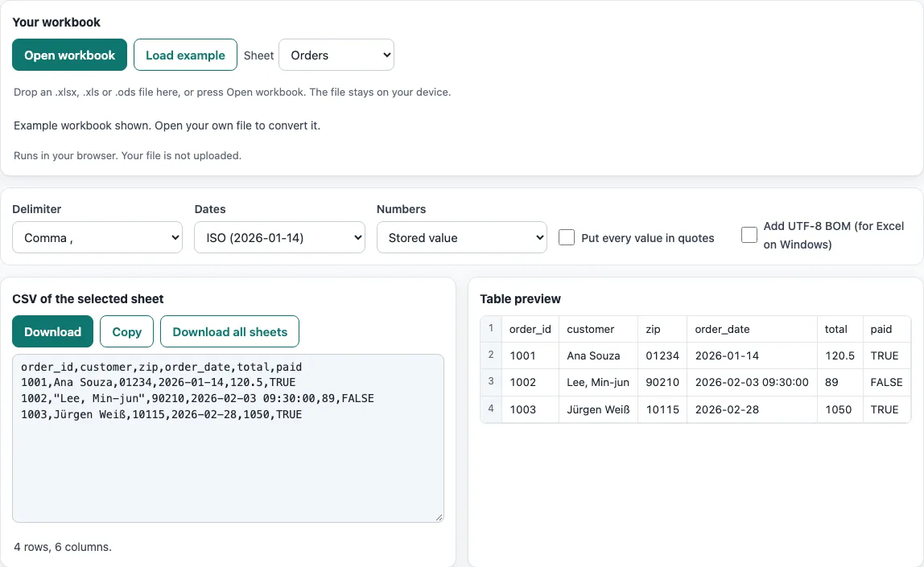This screenshot has height=567, width=924.
Task: Select the customer header cell
Action: [598, 329]
